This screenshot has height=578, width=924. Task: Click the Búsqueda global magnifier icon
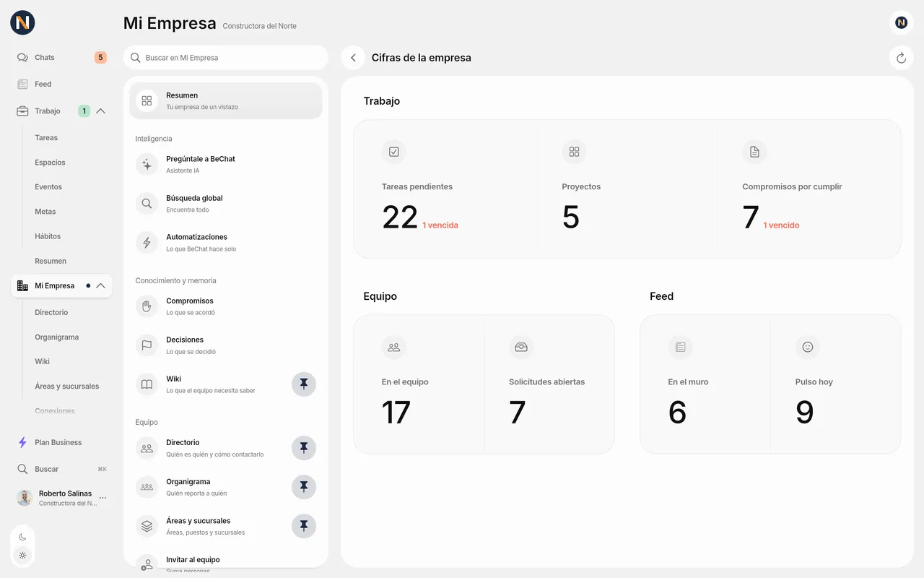[147, 204]
